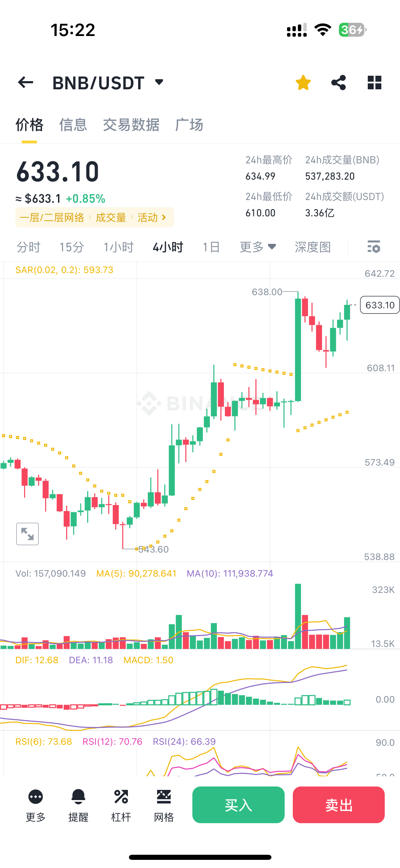The image size is (400, 868).
Task: Tap the red 卖出 button
Action: point(339,804)
